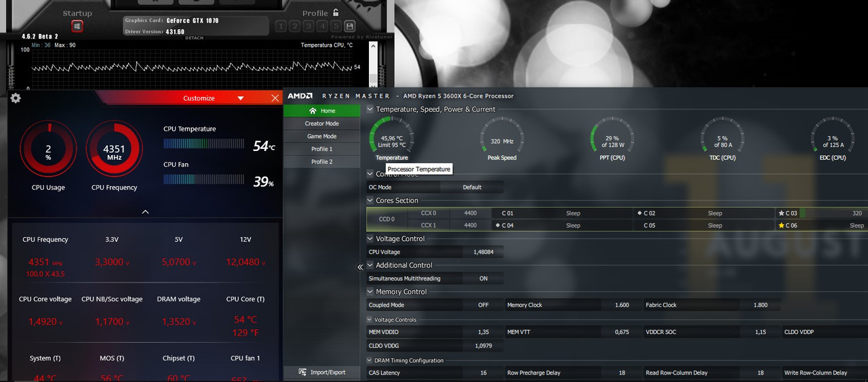Open settings gear in MSI gadget
Image resolution: width=868 pixels, height=382 pixels.
point(16,98)
